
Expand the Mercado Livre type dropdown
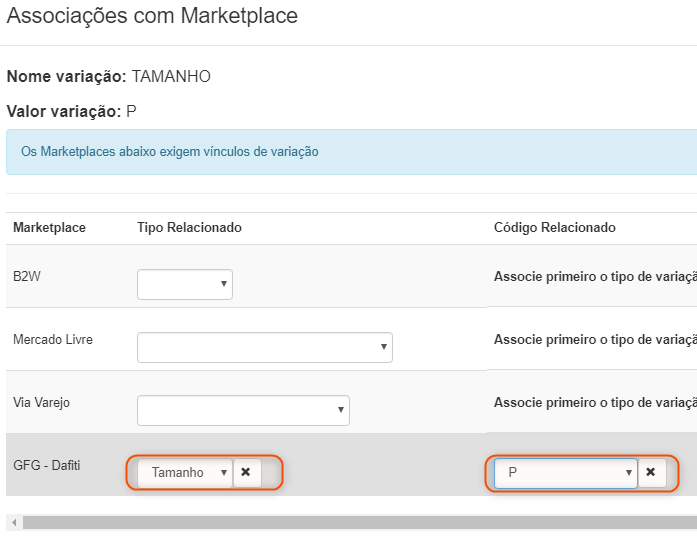click(265, 347)
